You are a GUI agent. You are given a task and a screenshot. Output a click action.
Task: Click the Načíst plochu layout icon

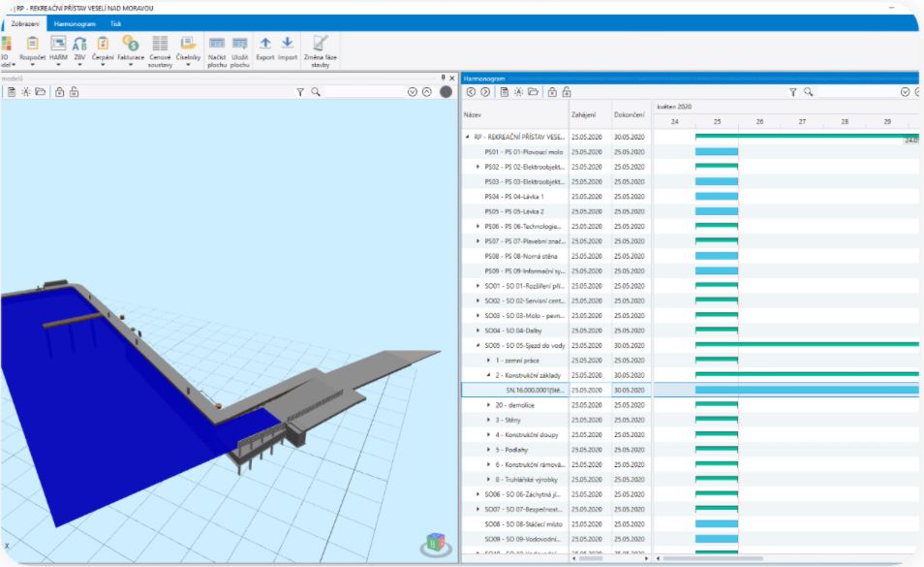(x=217, y=43)
